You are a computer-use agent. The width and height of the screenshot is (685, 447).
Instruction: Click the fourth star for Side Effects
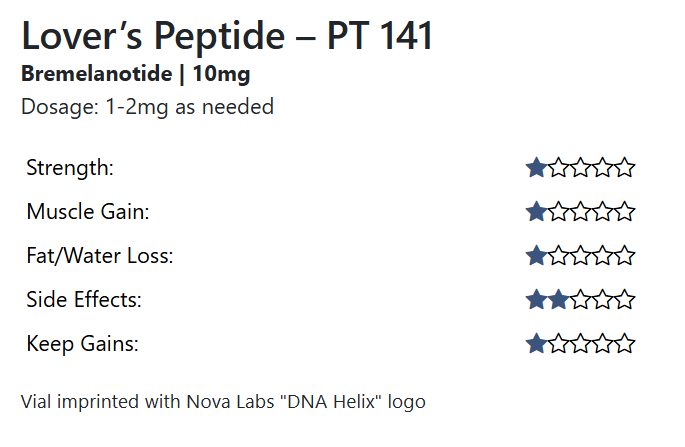[603, 300]
